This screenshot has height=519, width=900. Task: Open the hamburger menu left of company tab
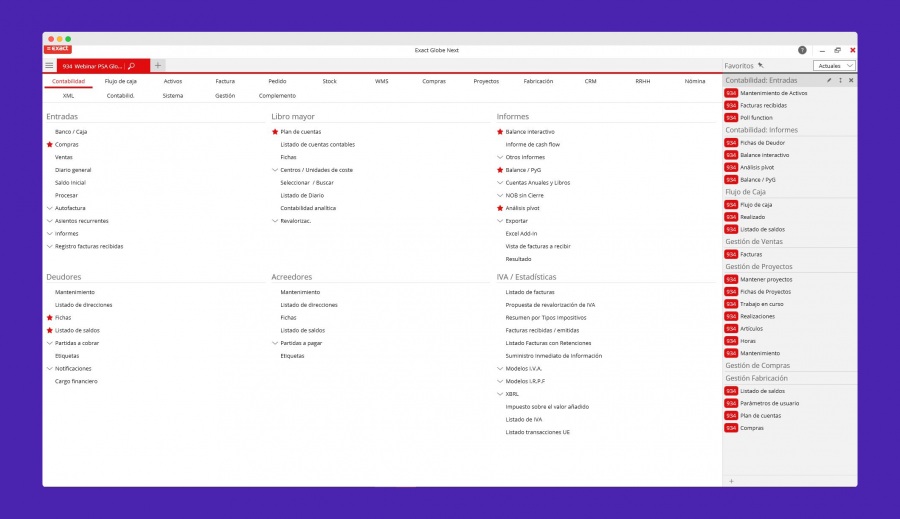tap(49, 65)
